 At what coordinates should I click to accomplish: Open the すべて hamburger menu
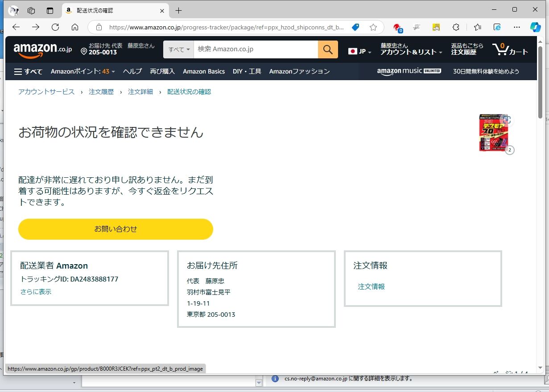[28, 71]
